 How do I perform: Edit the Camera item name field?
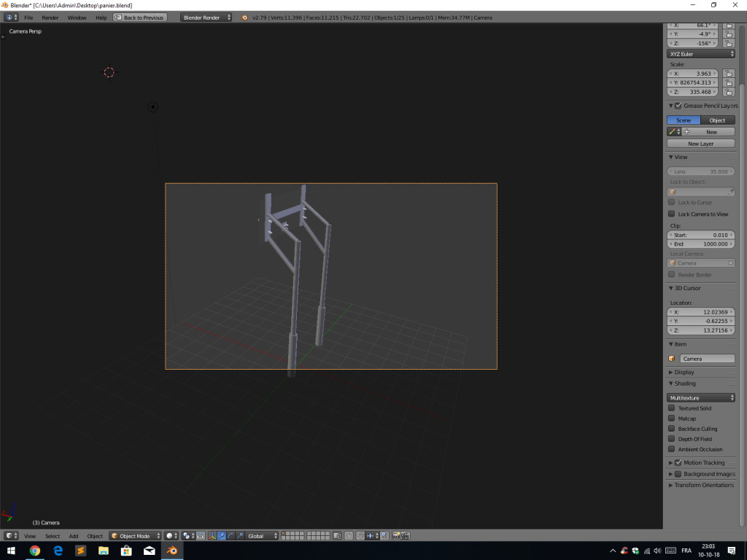[707, 359]
